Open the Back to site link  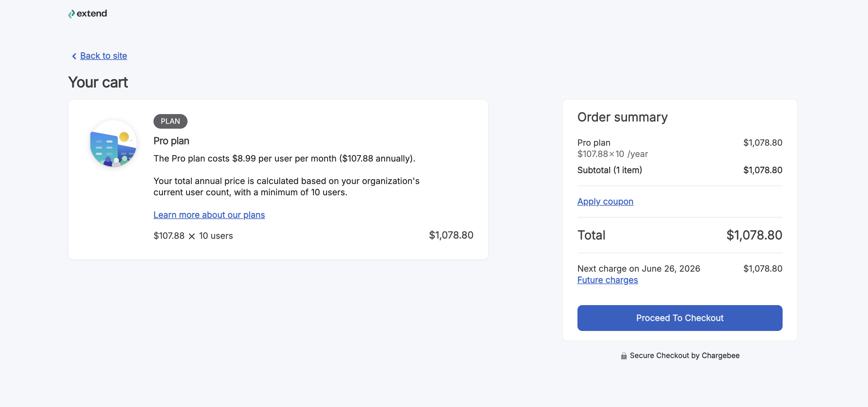click(x=103, y=56)
